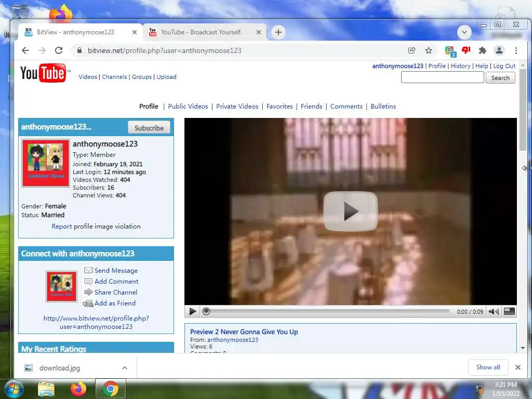Close the BitView anthonymoose123 tab

(135, 32)
